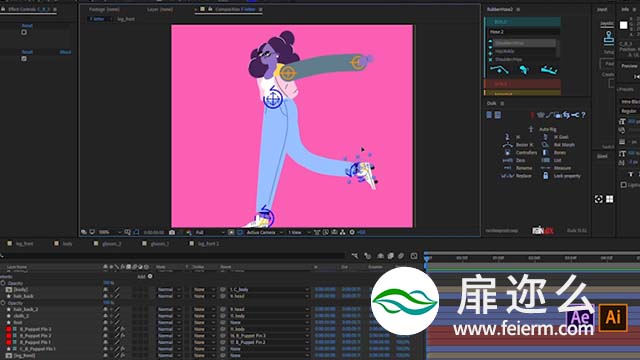Click the Controllers icon in Duik
Viewport: 640px width, 360px height.
coord(507,152)
